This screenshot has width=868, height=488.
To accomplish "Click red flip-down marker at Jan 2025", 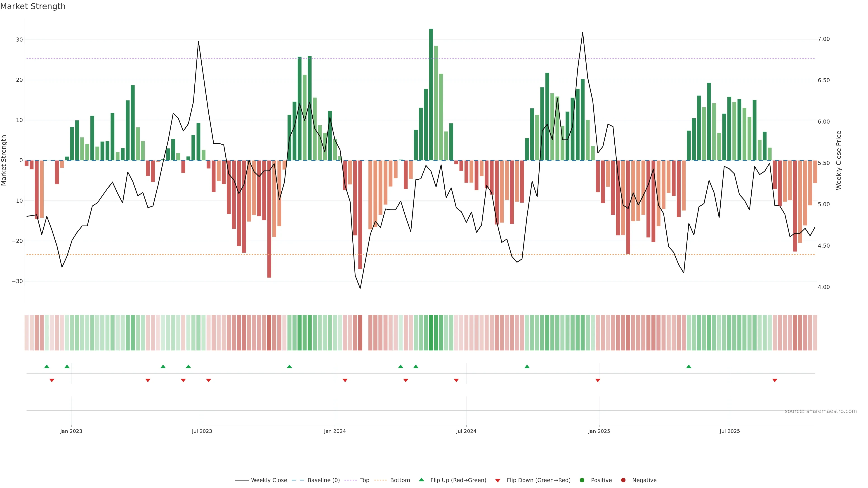I will (x=598, y=380).
